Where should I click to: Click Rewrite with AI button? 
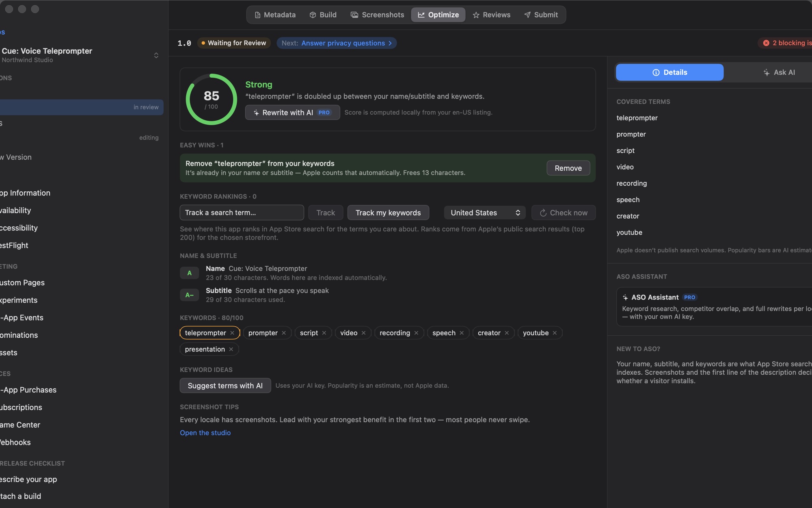point(292,113)
